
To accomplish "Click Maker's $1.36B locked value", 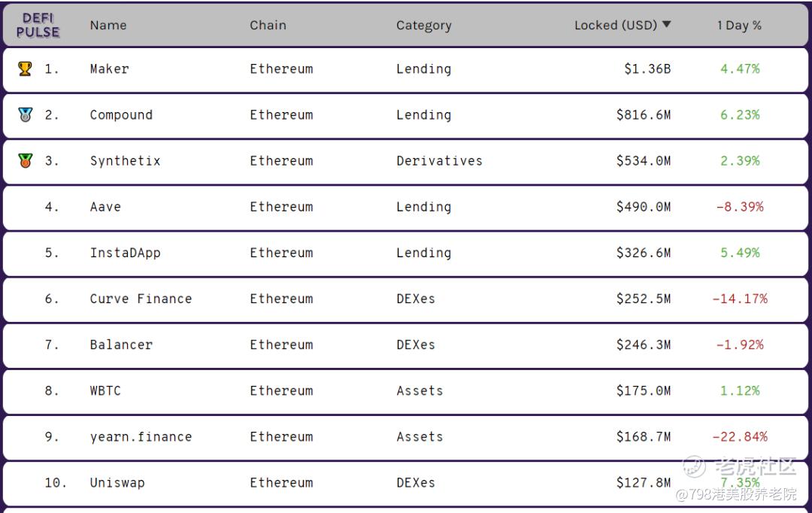I will (x=647, y=69).
